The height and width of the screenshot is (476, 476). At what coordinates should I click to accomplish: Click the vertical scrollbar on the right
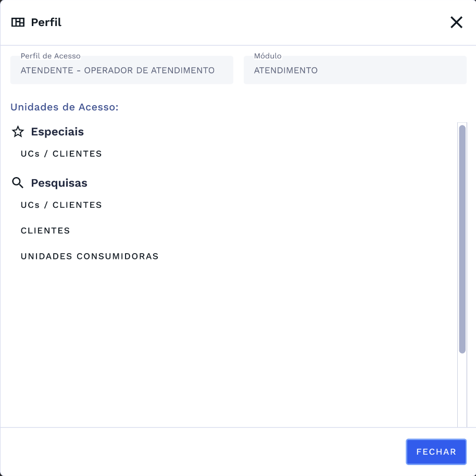[462, 237]
